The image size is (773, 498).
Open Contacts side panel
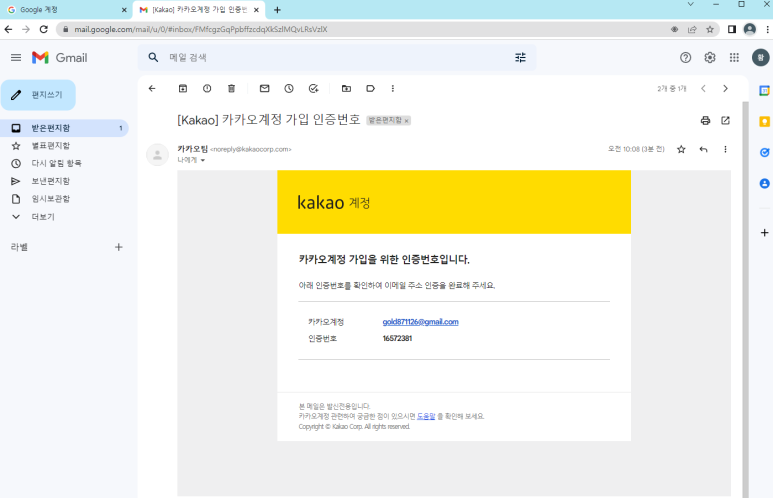(764, 183)
